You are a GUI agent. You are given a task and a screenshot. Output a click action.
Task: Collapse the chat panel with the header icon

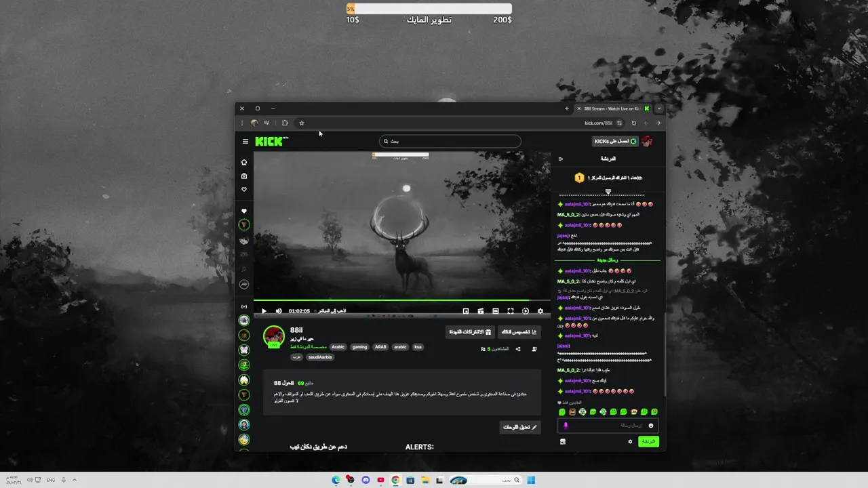[561, 159]
